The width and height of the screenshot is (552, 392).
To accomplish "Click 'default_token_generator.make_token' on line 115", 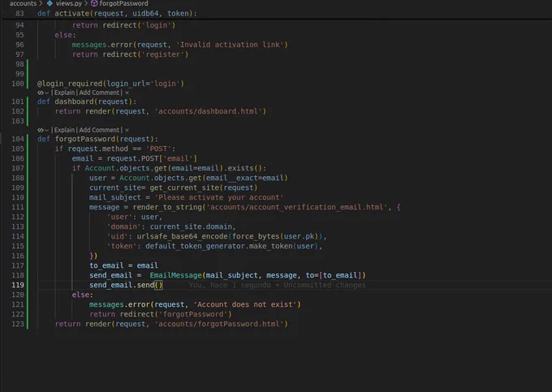I will click(x=219, y=247).
